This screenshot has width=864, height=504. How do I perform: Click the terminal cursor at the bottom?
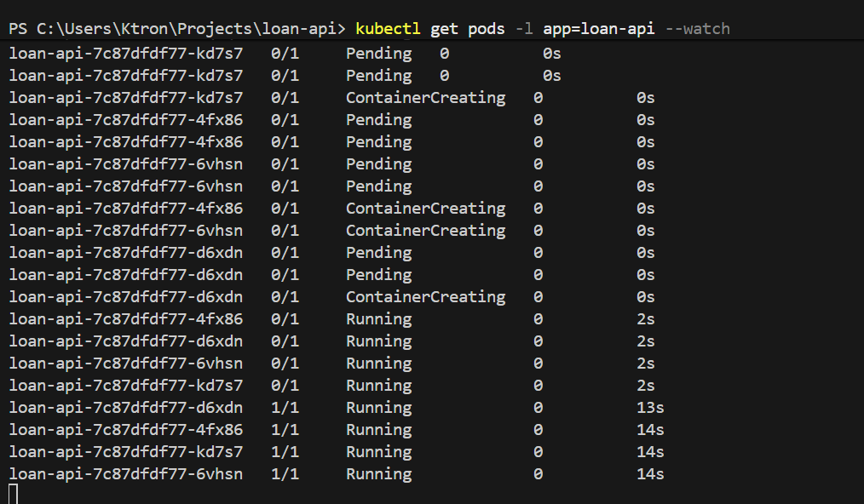(x=13, y=494)
